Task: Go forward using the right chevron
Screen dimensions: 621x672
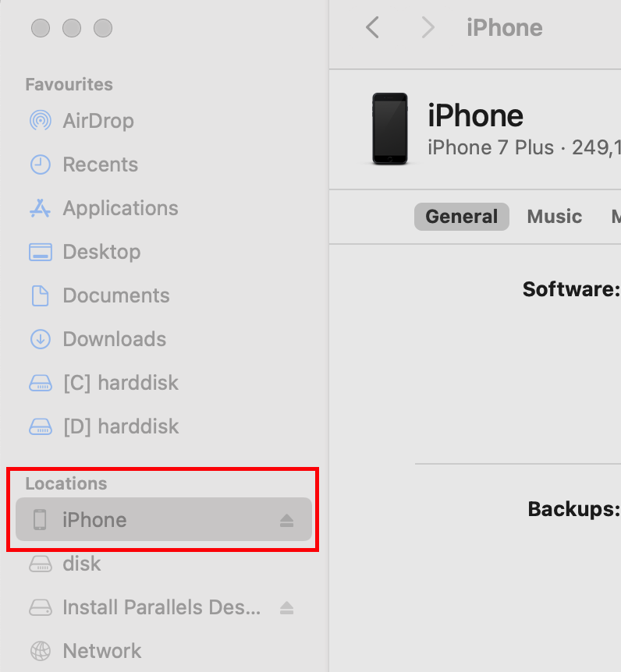Action: [427, 28]
